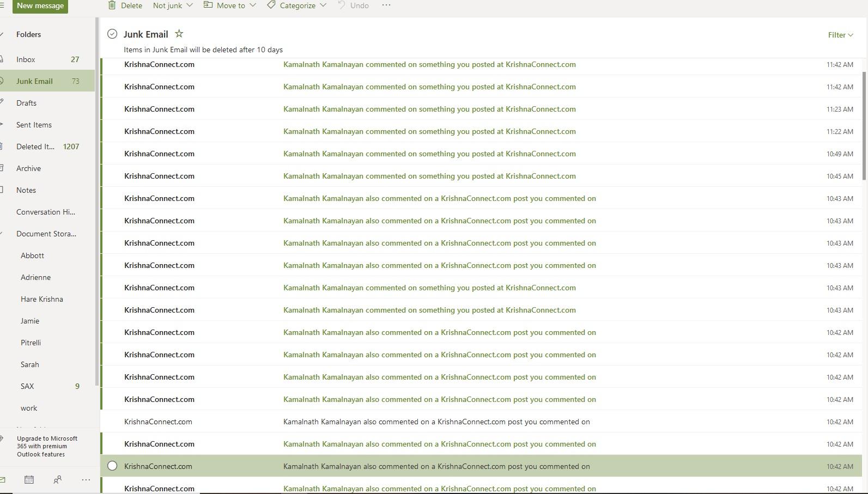Open the Notes folder
The image size is (868, 494).
coord(47,190)
